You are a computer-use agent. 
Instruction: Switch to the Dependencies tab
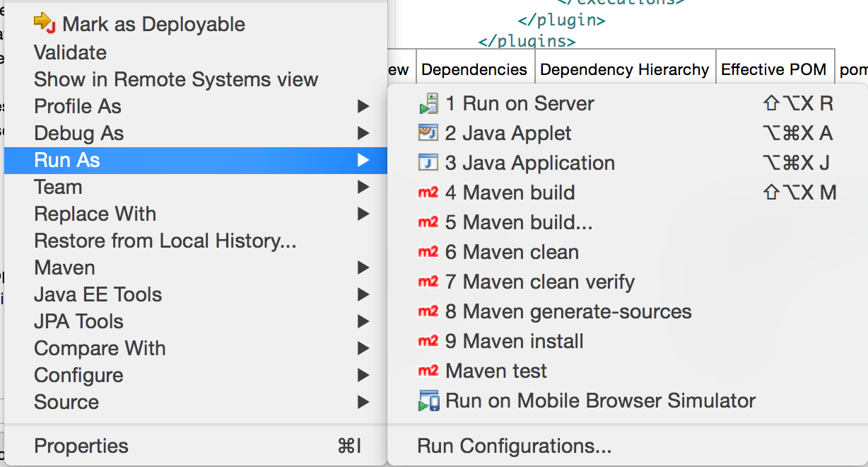click(475, 69)
